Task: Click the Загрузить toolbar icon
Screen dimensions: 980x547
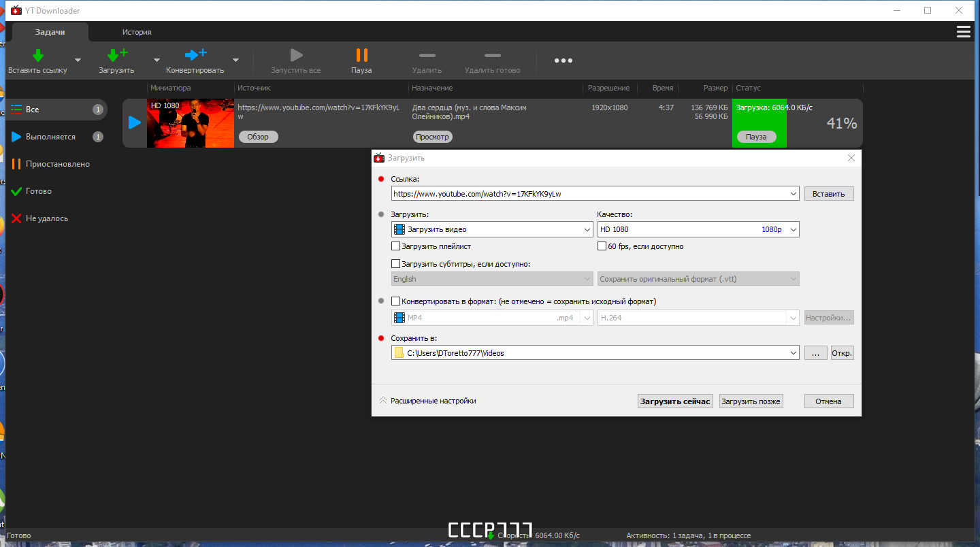Action: tap(117, 55)
